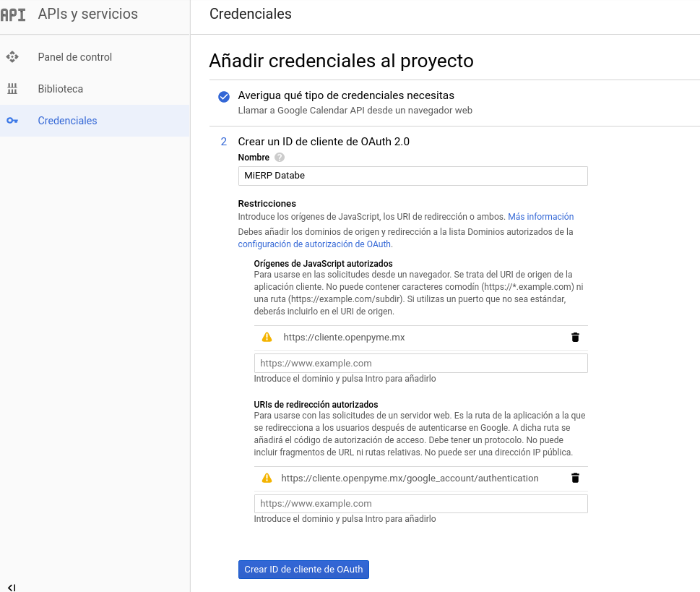Viewport: 700px width, 592px height.
Task: Open Panel de control section
Action: [x=95, y=57]
